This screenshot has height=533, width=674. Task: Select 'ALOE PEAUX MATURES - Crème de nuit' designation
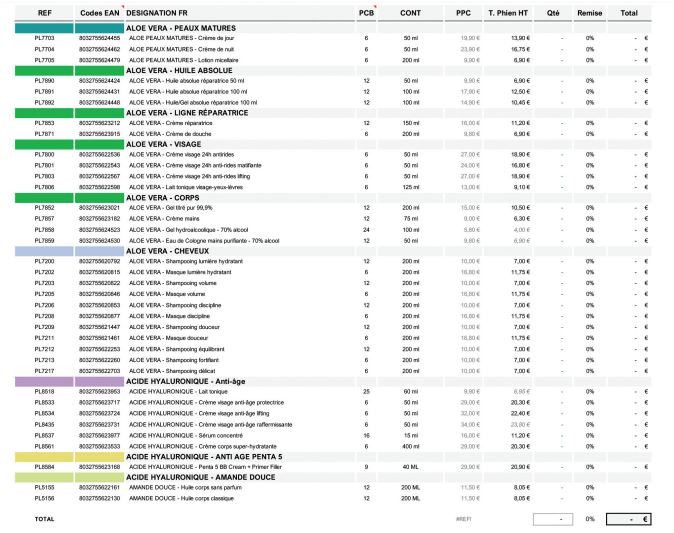point(181,49)
